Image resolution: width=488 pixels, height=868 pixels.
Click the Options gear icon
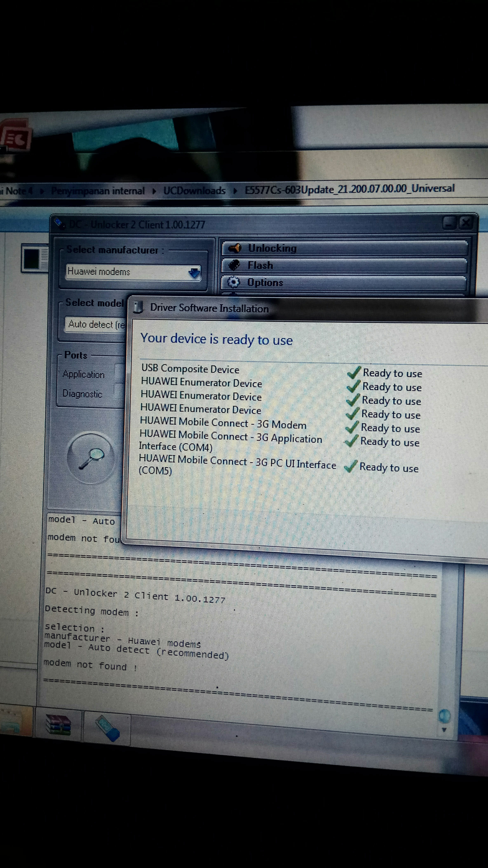(233, 282)
